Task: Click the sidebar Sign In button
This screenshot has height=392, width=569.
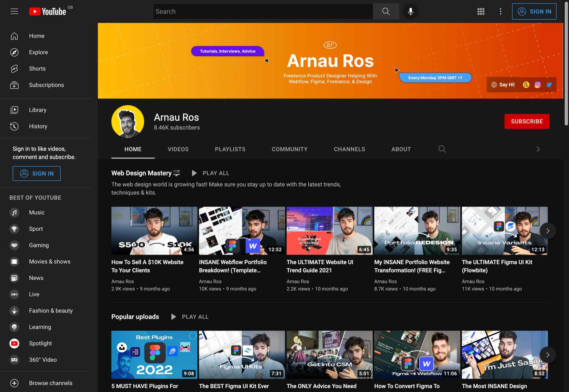Action: pos(36,174)
